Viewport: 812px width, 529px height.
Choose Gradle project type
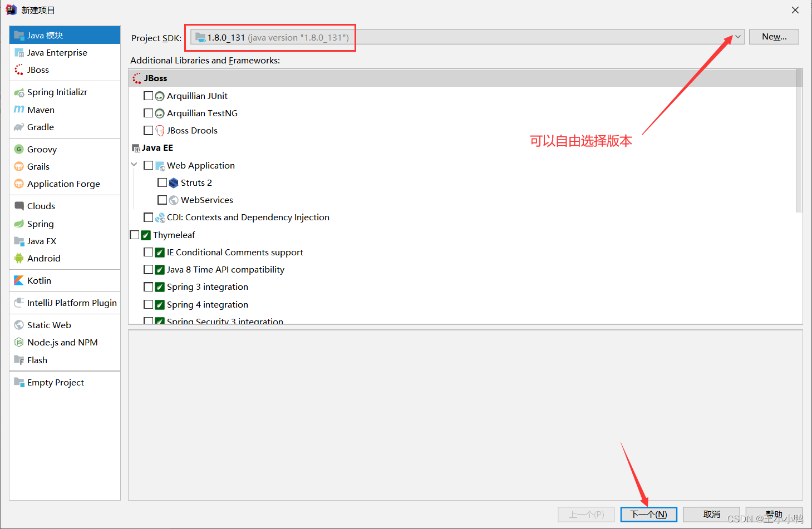click(65, 127)
